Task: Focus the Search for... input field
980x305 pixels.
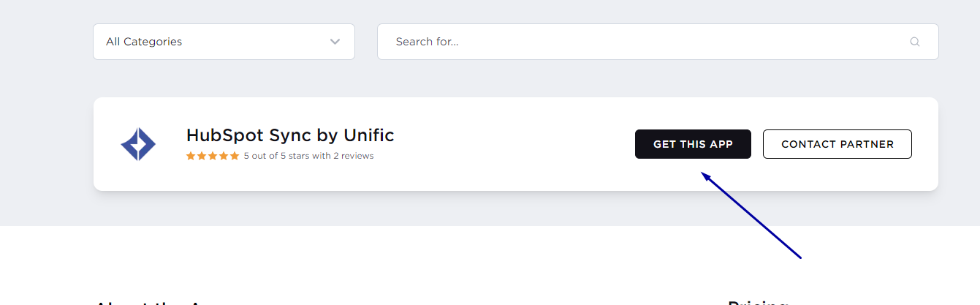Action: click(x=658, y=42)
